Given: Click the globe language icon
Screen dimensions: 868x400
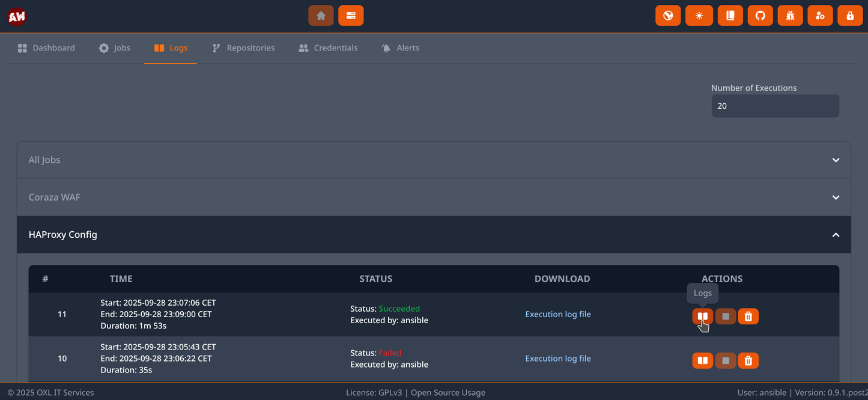Looking at the screenshot, I should [668, 15].
